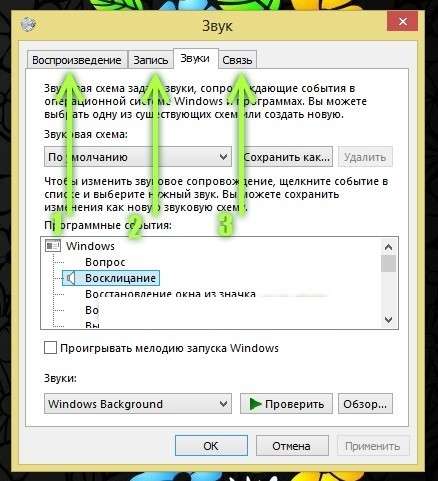The image size is (438, 481).
Task: Click the Отмена cancel button
Action: coord(292,446)
